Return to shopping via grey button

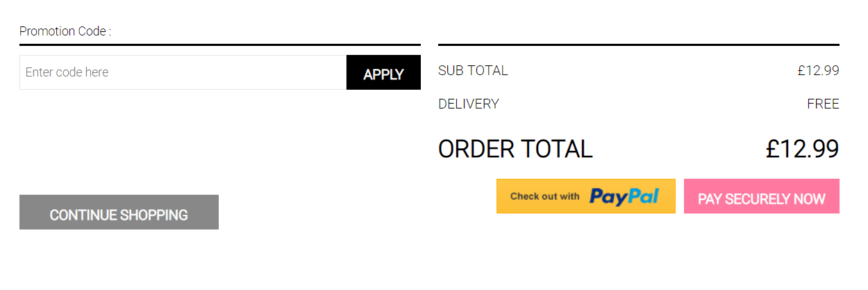point(119,212)
